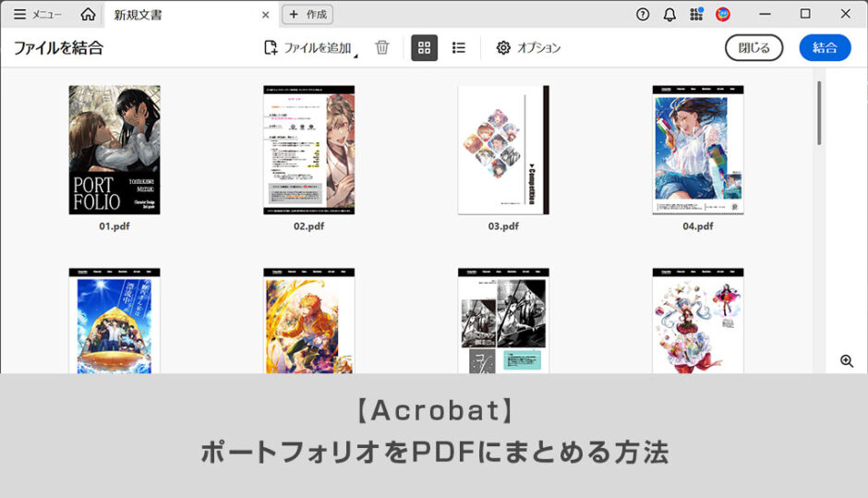The width and height of the screenshot is (868, 498).
Task: Open the hamburger メニュー menu
Action: pyautogui.click(x=37, y=14)
